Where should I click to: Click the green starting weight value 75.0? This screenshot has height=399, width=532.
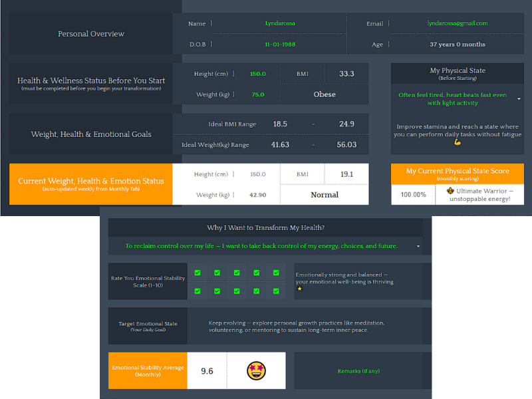pos(257,94)
